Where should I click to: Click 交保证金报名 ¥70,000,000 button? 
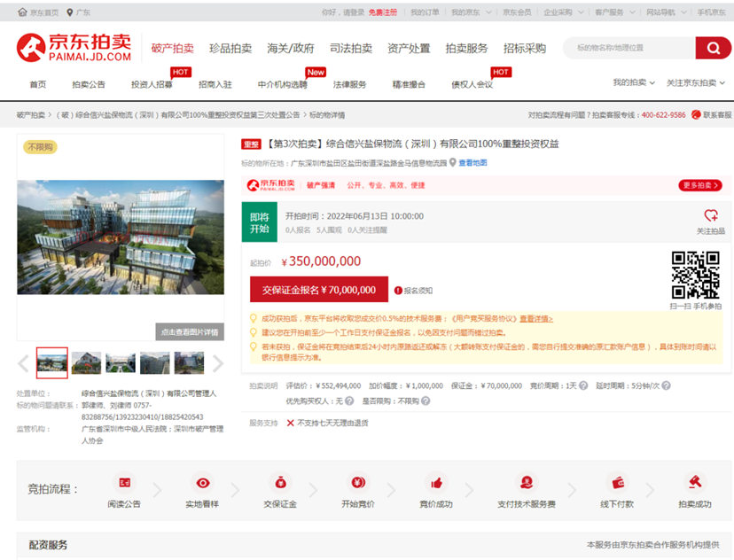[x=319, y=290]
